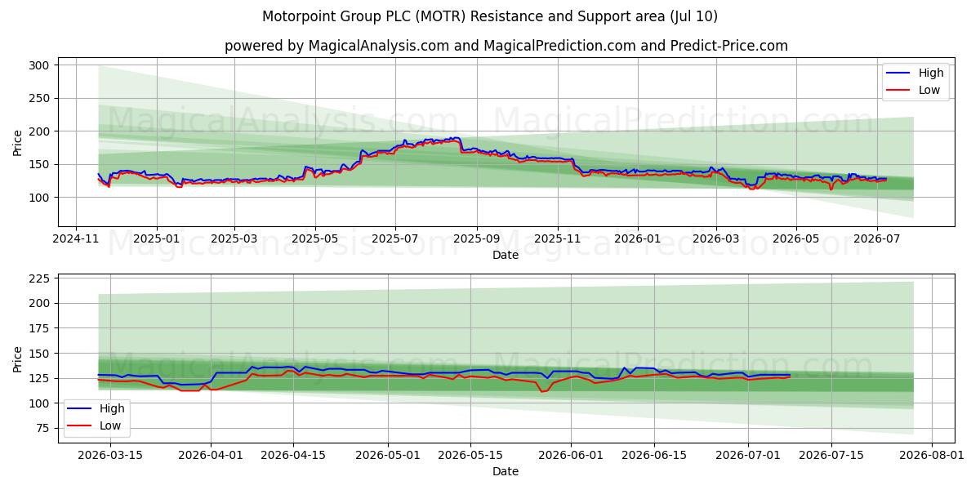
Task: Click the 2026-08-01 date tick label
Action: point(930,455)
